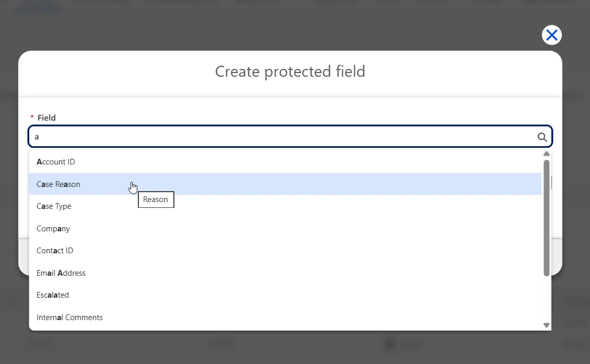Click the Field label above the input

point(46,118)
